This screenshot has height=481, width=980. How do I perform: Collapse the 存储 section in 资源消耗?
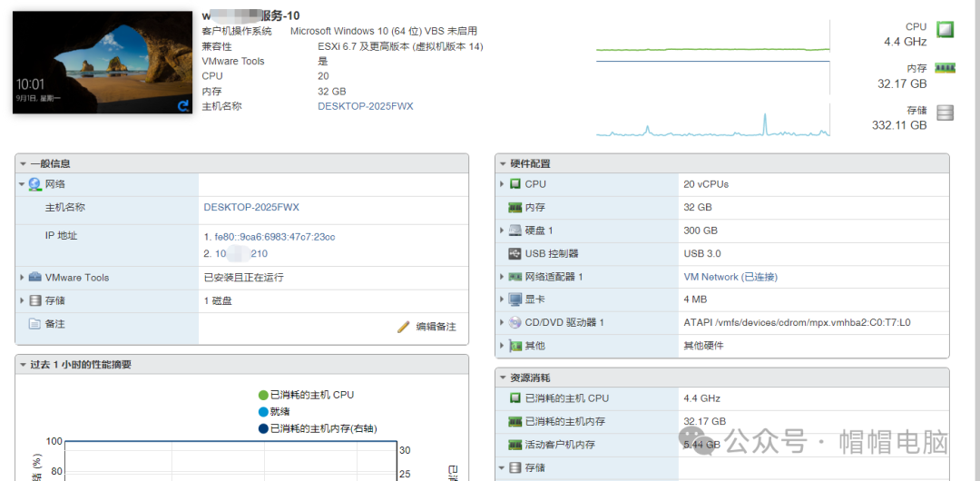502,467
